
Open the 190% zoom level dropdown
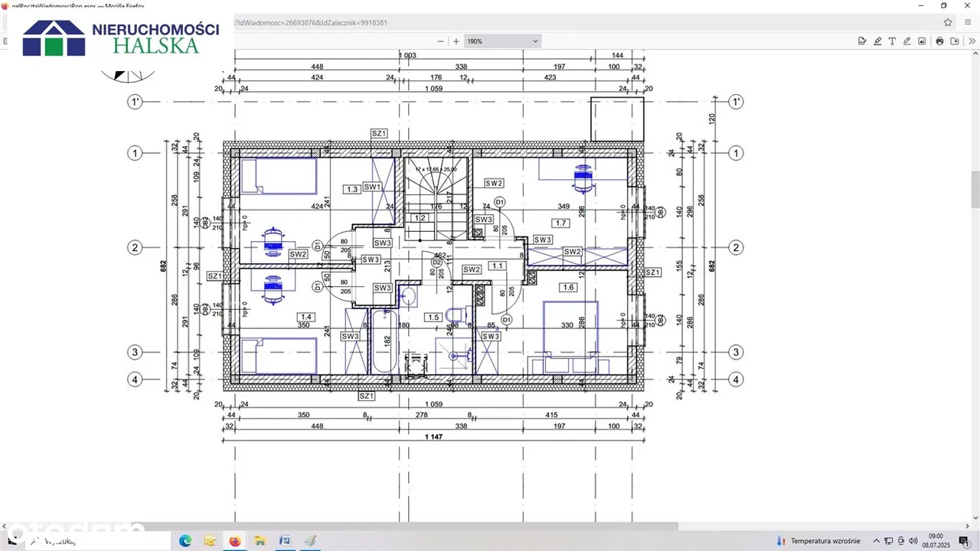click(503, 41)
